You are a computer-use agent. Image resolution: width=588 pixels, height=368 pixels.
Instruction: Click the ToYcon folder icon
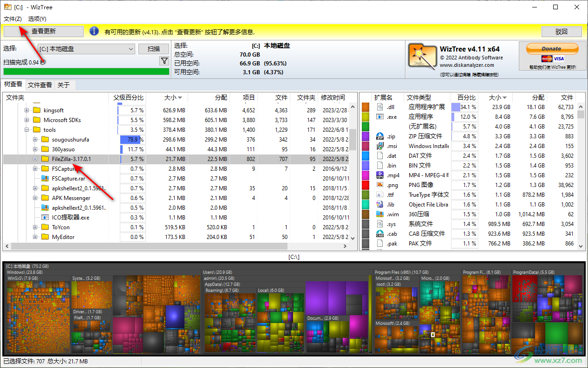coord(45,227)
